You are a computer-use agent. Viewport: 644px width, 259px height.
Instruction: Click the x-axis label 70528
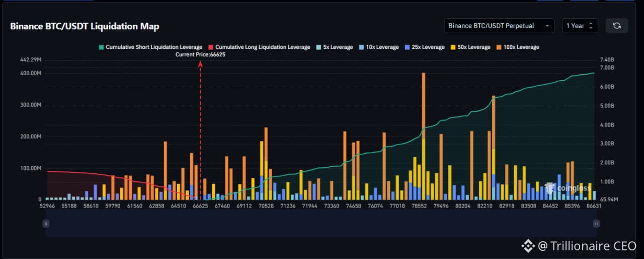click(265, 206)
